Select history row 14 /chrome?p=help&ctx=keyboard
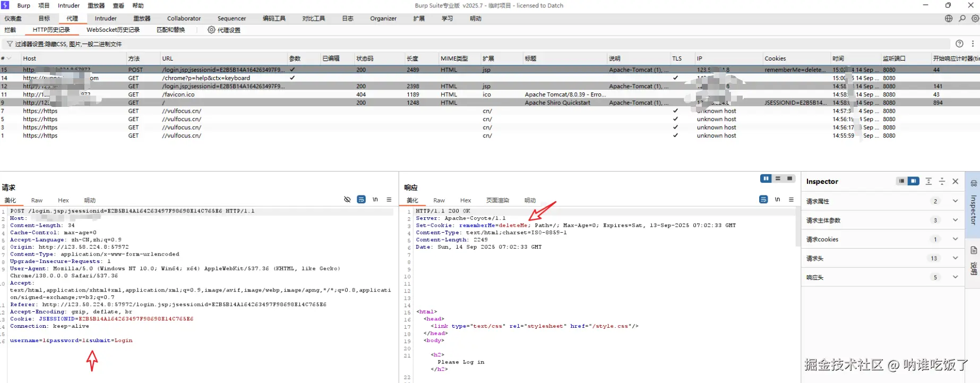980x383 pixels. (x=490, y=78)
